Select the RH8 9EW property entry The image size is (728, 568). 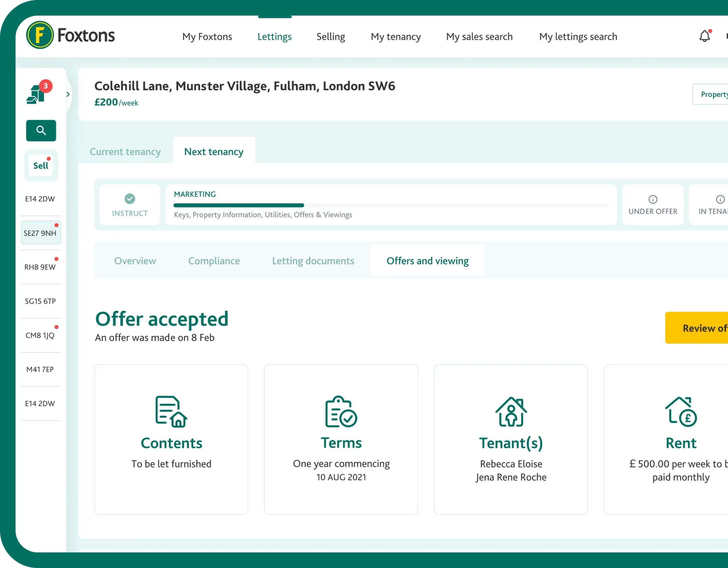(x=40, y=267)
